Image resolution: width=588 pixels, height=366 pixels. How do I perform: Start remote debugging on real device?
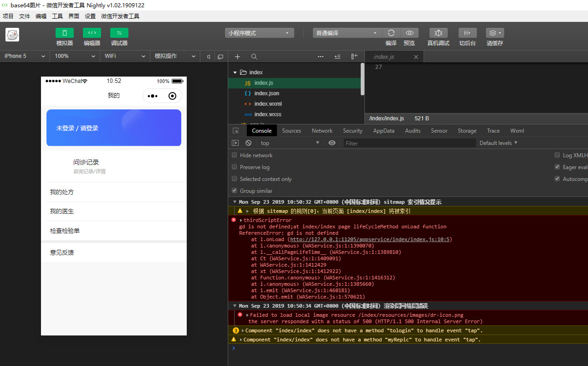[x=439, y=33]
